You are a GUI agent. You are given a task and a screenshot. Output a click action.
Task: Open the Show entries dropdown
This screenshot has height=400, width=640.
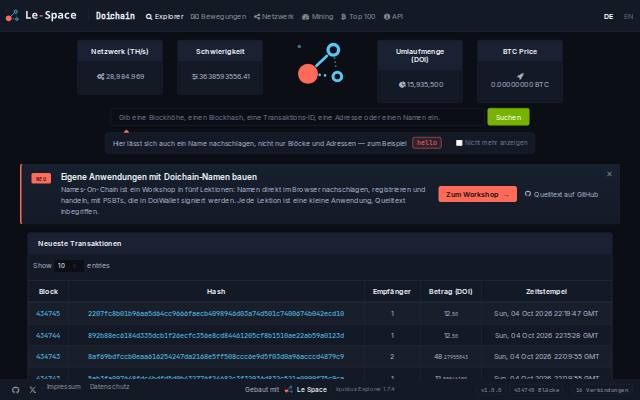69,266
